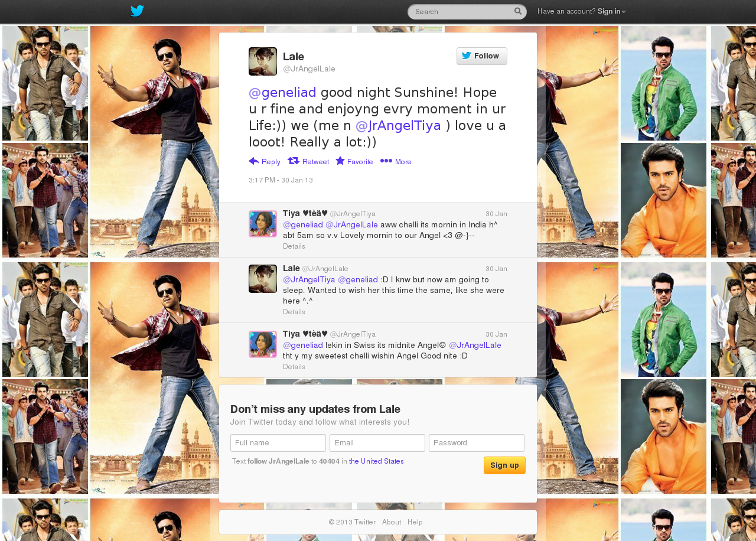756x541 pixels.
Task: Open the About footer link
Action: (x=392, y=522)
